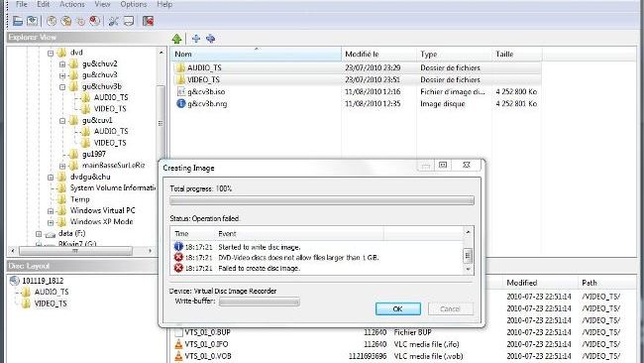Viewport: 644px width, 363px height.
Task: Click the VLC cone icon of VTS_01_0.IFO
Action: point(178,344)
